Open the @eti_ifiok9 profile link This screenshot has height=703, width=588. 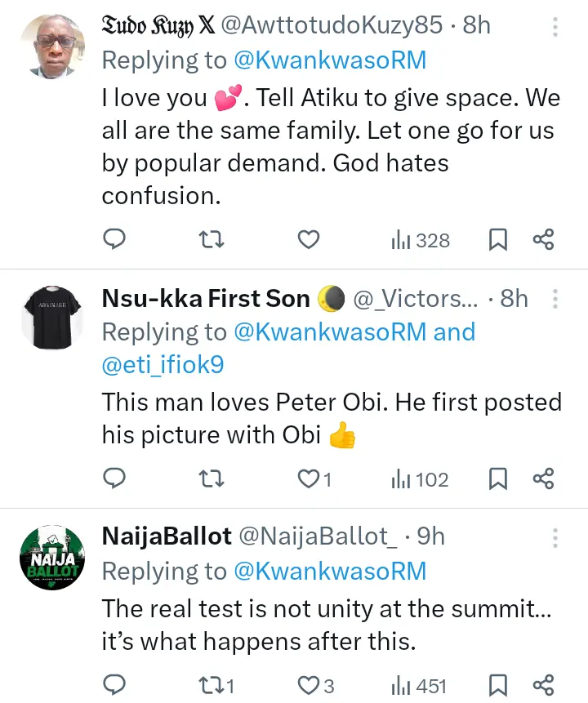click(163, 367)
